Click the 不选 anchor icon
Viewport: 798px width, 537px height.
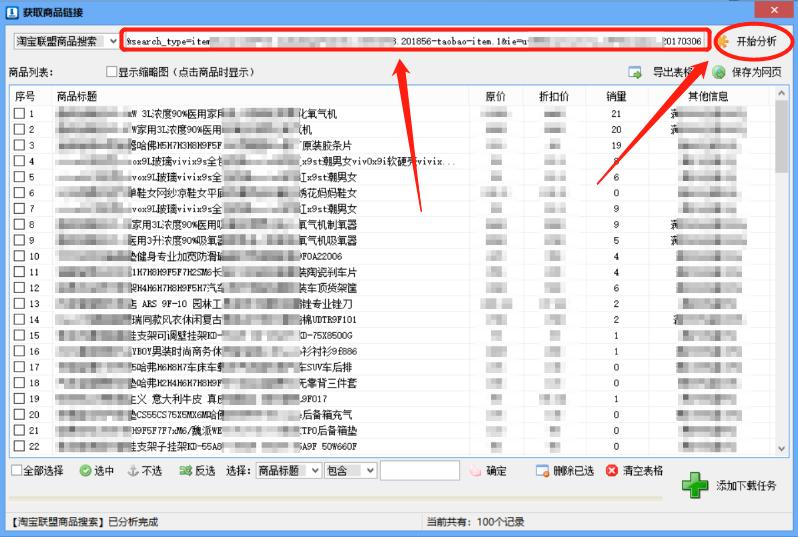tap(133, 471)
